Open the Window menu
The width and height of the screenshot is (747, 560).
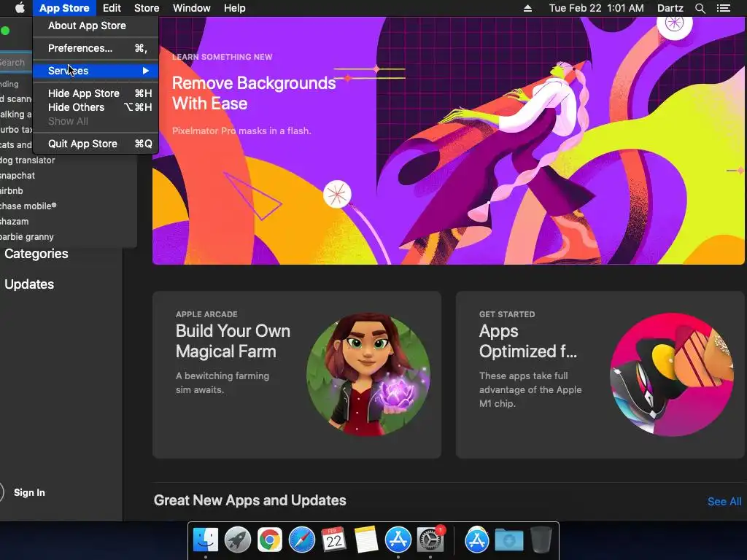(192, 8)
